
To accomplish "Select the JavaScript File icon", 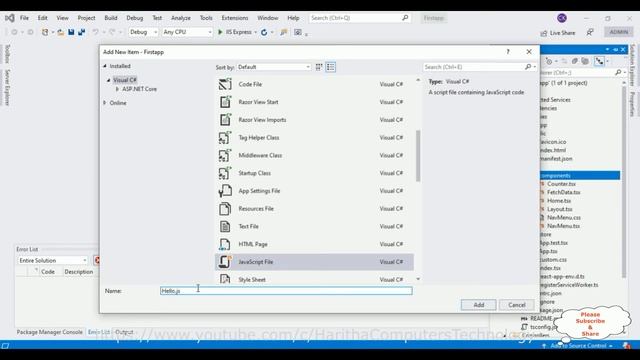I will (225, 262).
